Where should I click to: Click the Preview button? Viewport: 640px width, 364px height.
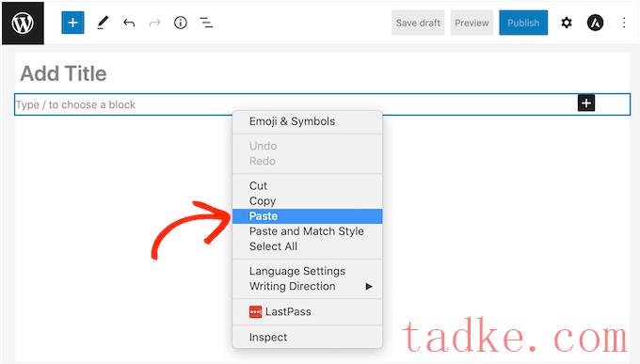[x=472, y=23]
